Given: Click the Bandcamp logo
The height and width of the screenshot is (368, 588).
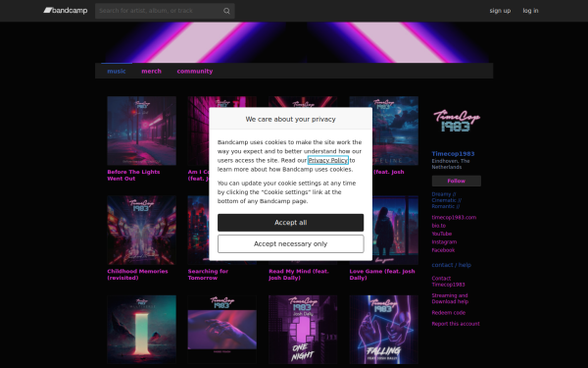Looking at the screenshot, I should pos(66,11).
